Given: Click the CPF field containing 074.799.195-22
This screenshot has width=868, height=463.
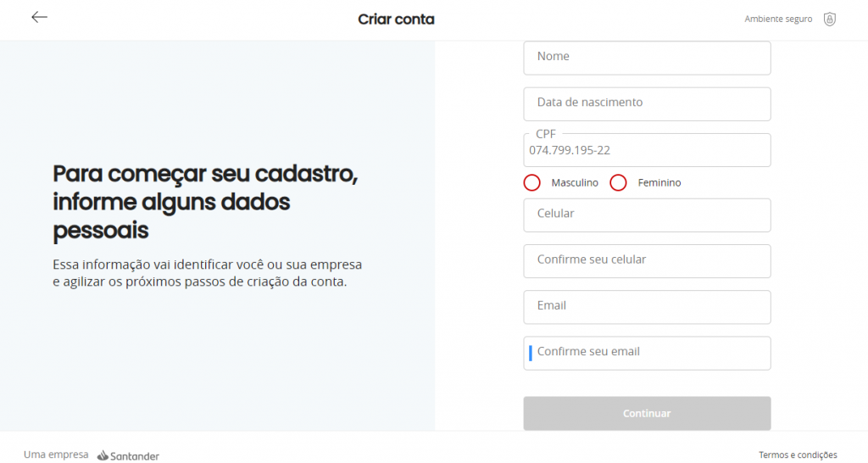Looking at the screenshot, I should click(x=647, y=150).
